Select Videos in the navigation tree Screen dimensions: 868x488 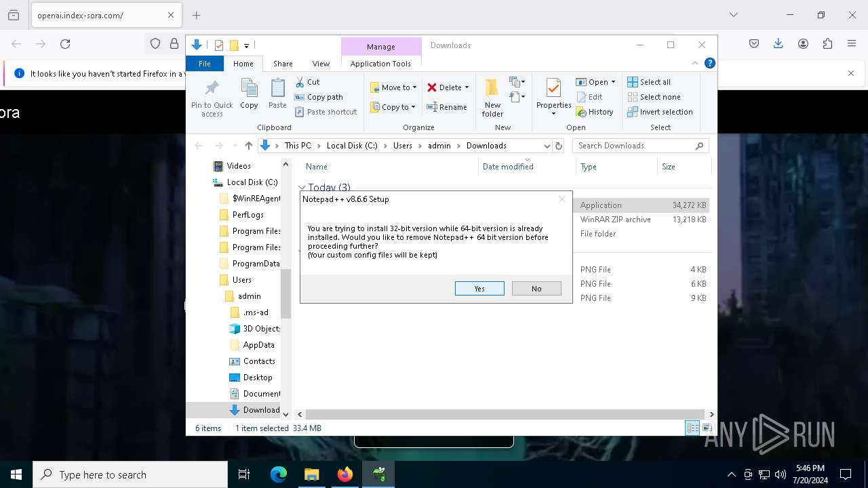[x=238, y=166]
